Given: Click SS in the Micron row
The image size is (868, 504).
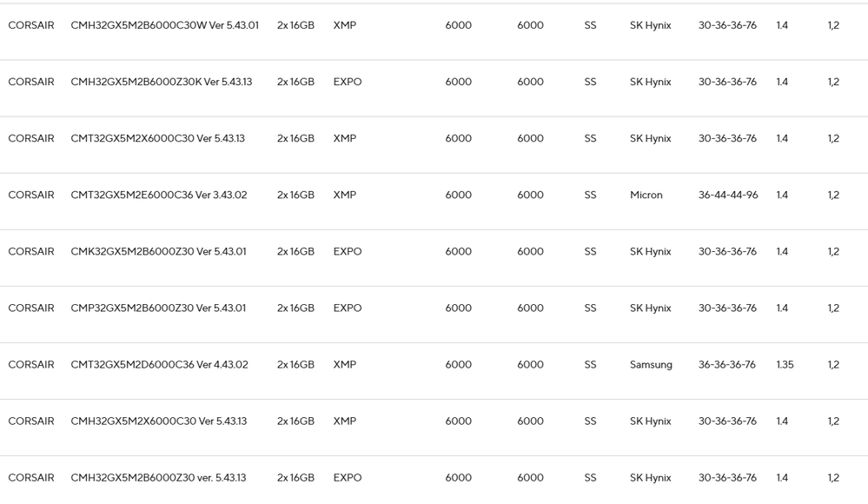Looking at the screenshot, I should pos(590,195).
